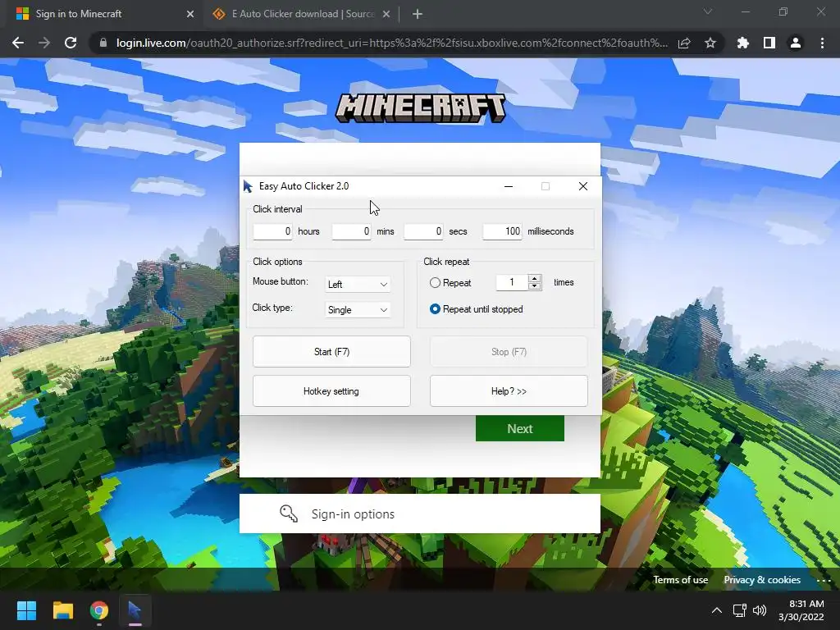Click the Sign-in options key icon
This screenshot has width=840, height=630.
tap(289, 514)
